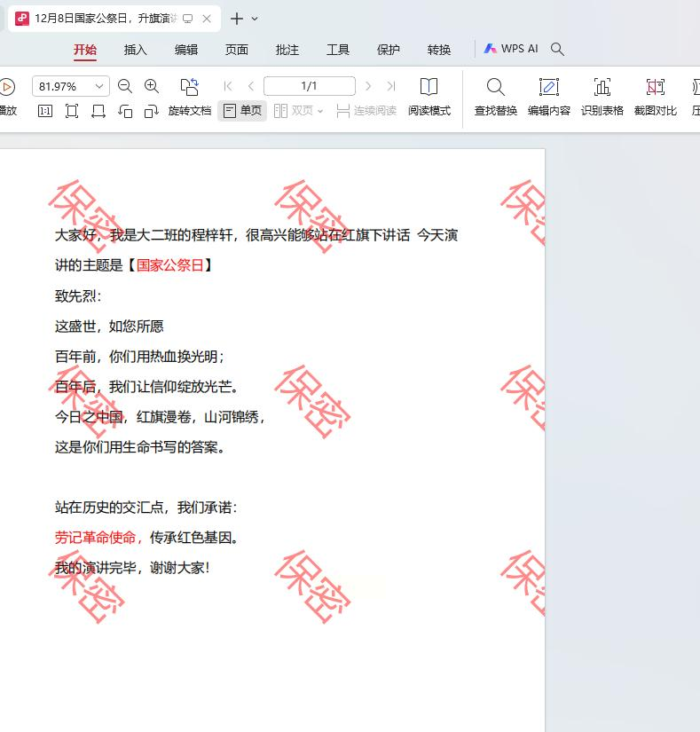700x732 pixels.
Task: Expand the 81.97% zoom level dropdown
Action: pyautogui.click(x=98, y=86)
